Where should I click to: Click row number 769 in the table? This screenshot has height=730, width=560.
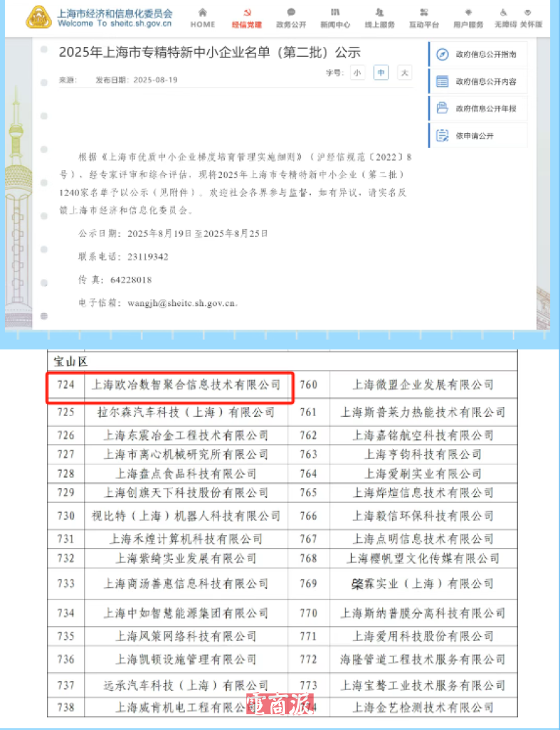point(309,584)
